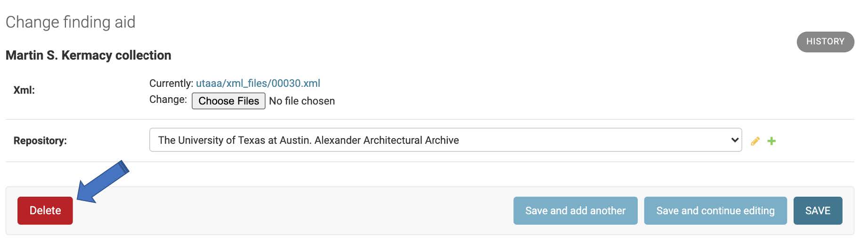This screenshot has width=868, height=251.
Task: Click the "Change:" label text
Action: point(168,100)
